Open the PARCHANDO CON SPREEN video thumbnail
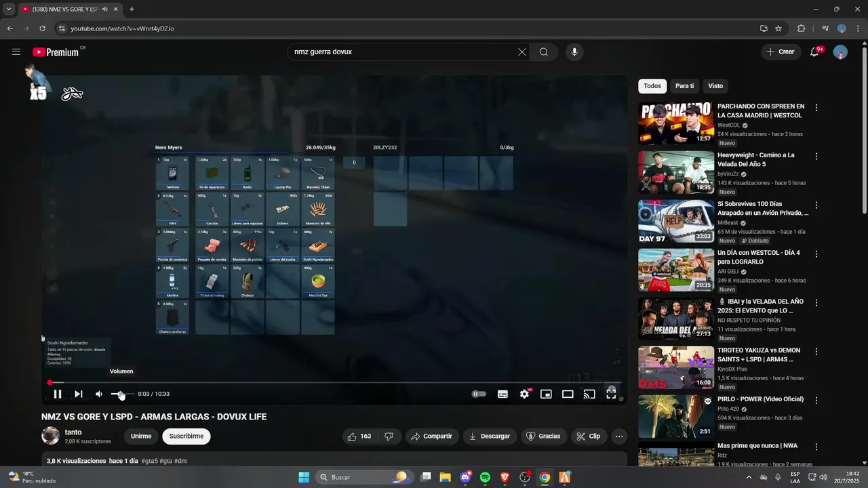Screen dimensions: 868x488 point(675,123)
